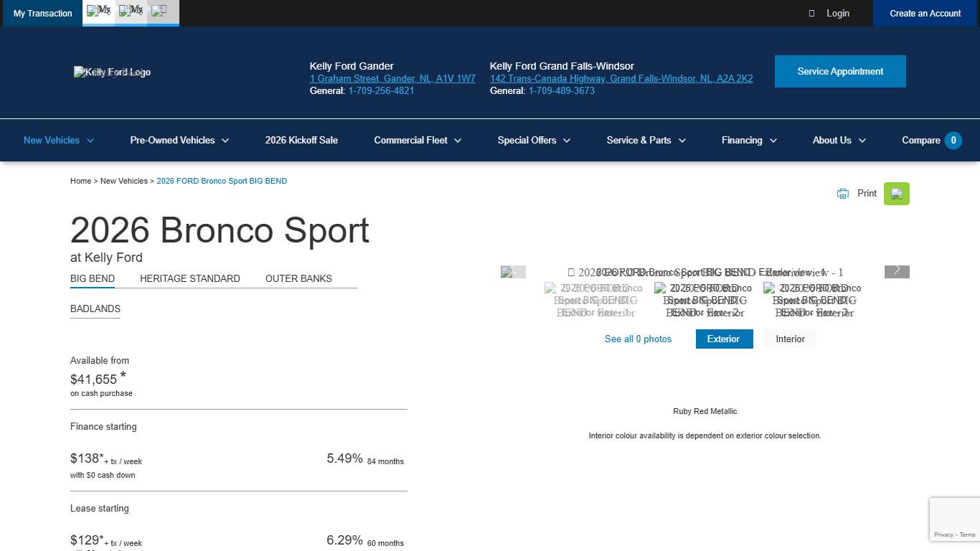
Task: Click the first Bronco Sport exterior thumbnail
Action: (594, 300)
